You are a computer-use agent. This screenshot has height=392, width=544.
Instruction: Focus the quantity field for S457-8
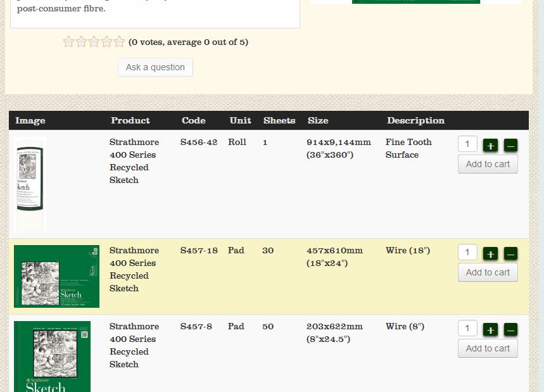click(x=467, y=328)
